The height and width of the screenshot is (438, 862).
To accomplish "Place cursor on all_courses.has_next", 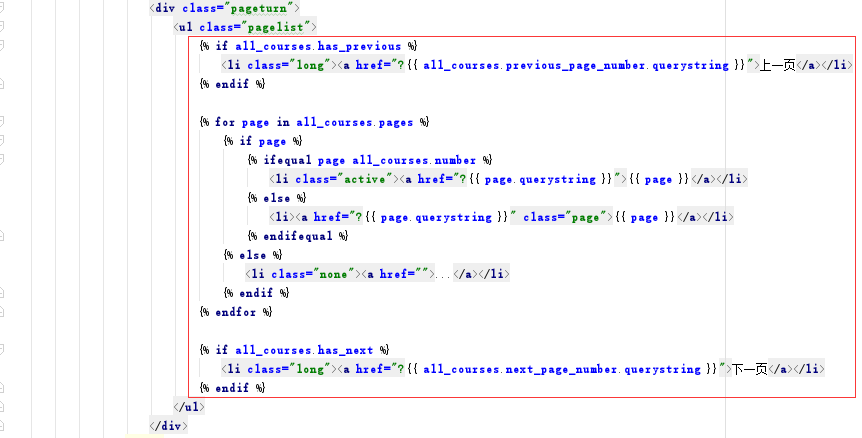I will coord(304,350).
